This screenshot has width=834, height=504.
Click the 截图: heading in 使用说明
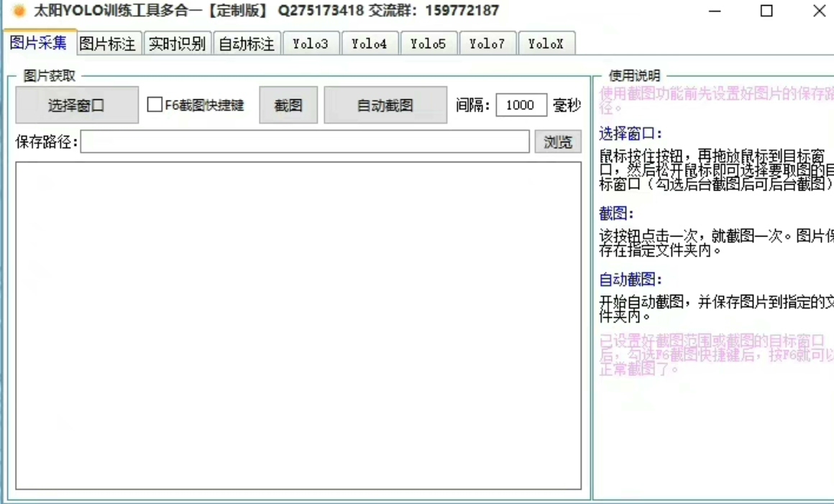coord(616,214)
